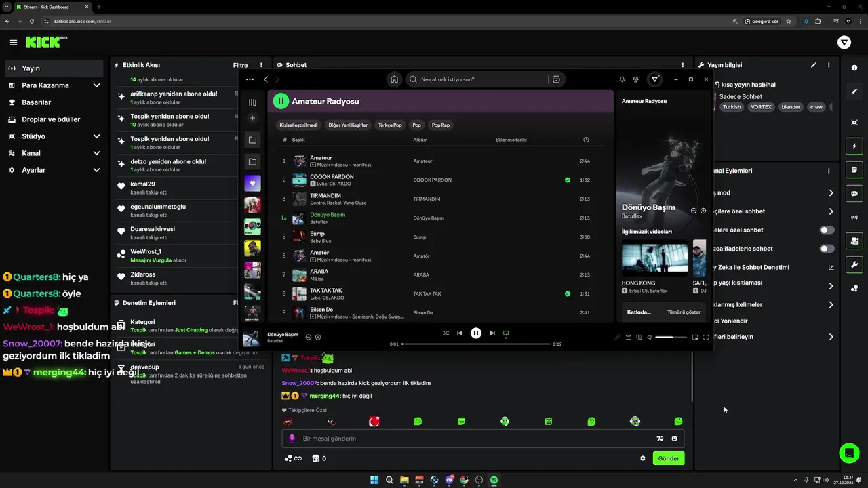
Task: Toggle ifadelerle sohbet switch
Action: (827, 249)
